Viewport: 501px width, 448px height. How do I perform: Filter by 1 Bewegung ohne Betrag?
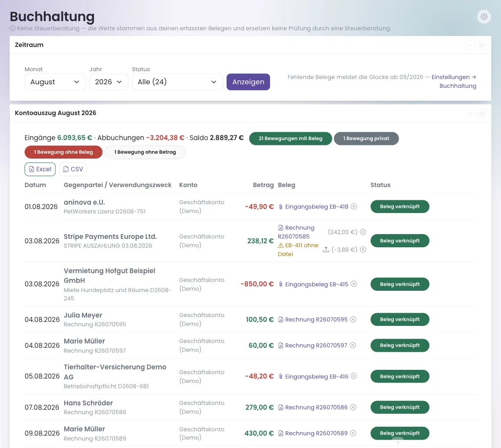(145, 152)
